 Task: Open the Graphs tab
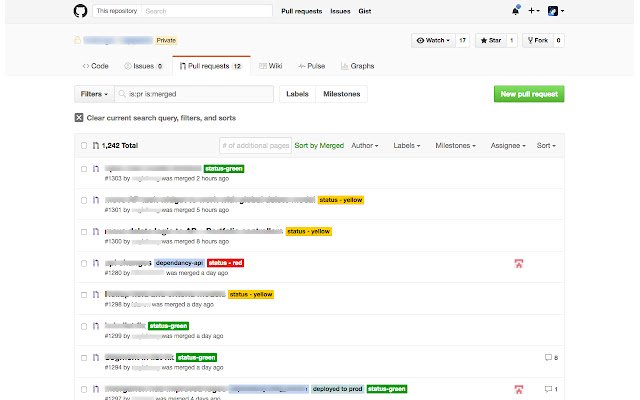(358, 66)
